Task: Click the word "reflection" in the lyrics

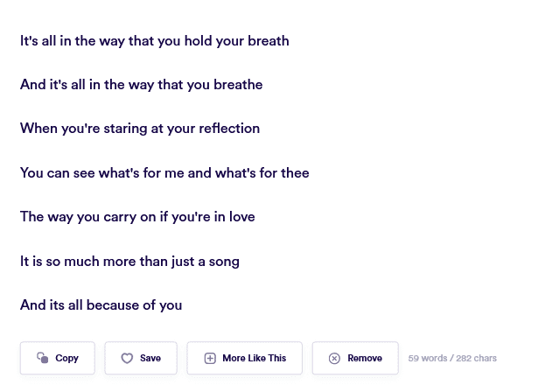Action: point(229,128)
